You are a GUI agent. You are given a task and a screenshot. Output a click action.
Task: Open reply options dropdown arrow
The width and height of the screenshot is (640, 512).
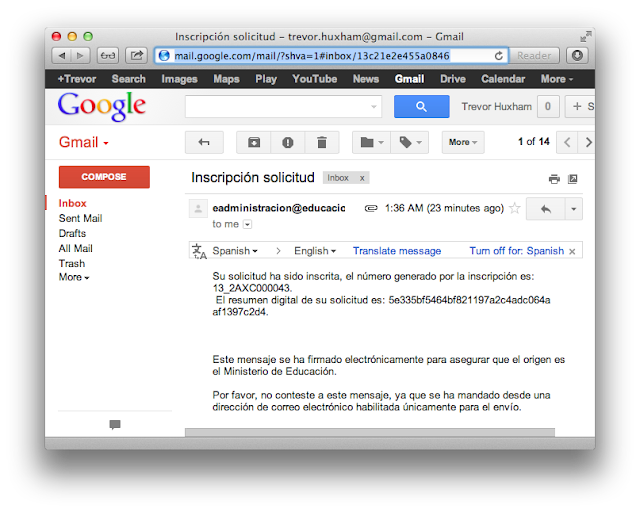tap(574, 209)
